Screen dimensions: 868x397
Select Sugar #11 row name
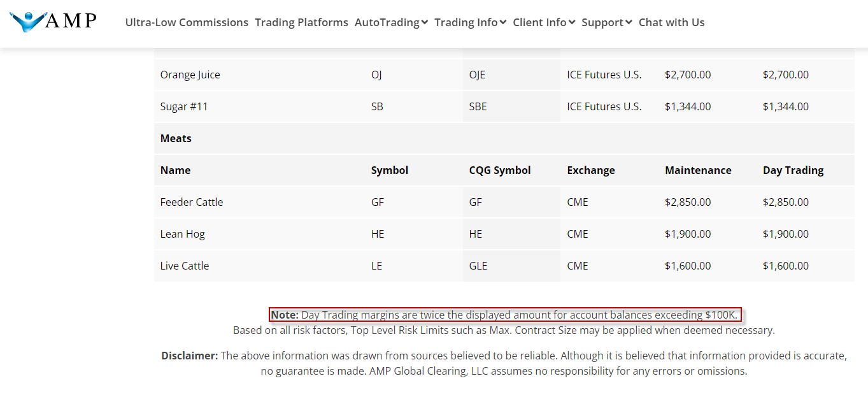click(x=184, y=106)
